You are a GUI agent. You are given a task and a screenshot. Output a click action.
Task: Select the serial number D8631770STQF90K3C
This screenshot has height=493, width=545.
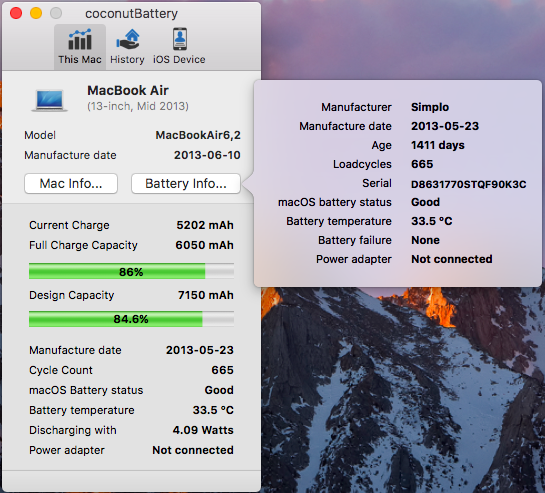pos(469,184)
